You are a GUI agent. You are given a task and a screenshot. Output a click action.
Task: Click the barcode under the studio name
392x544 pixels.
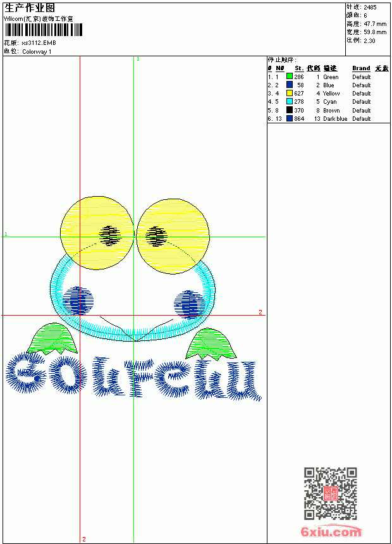click(x=44, y=30)
